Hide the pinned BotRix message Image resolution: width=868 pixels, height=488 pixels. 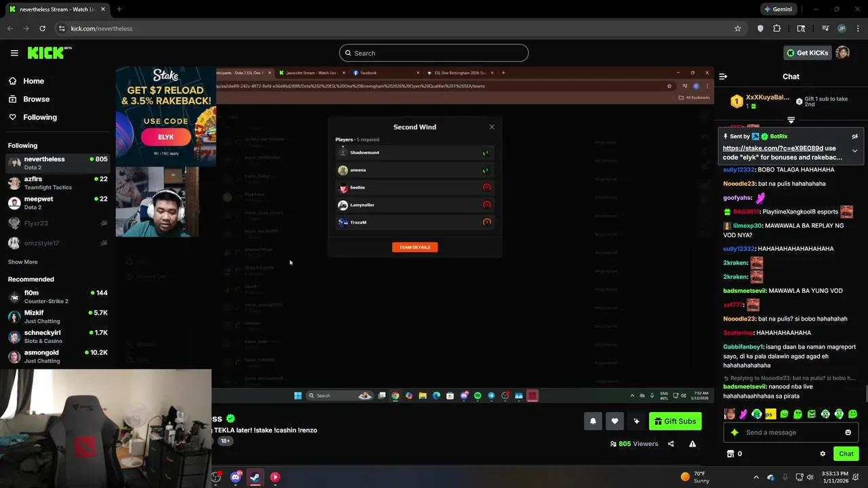(x=854, y=136)
